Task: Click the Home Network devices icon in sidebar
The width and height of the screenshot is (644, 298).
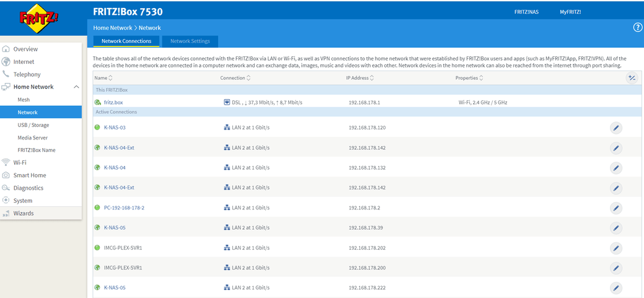Action: pos(6,87)
